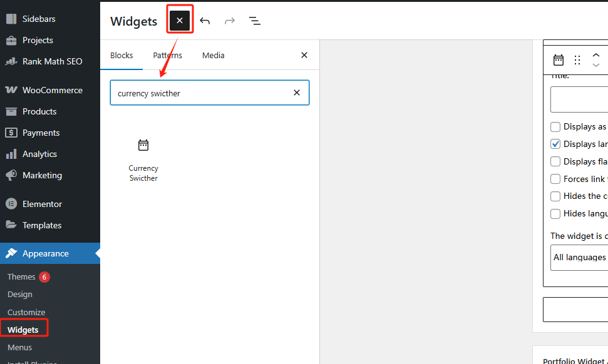
Task: Move the widget up using the chevron
Action: point(596,55)
